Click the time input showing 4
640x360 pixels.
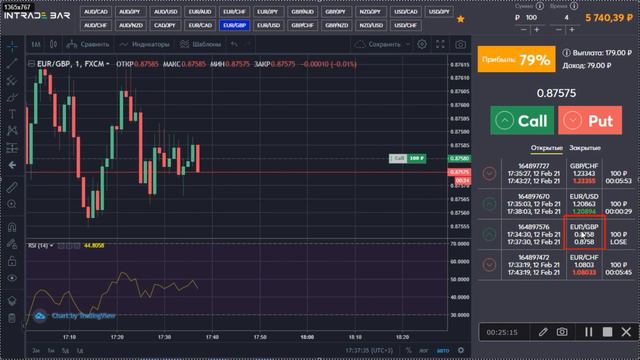click(x=566, y=18)
